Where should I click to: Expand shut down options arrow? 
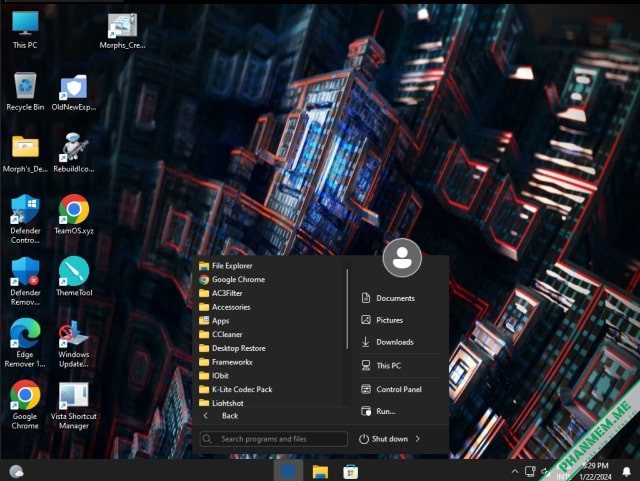[x=418, y=439]
